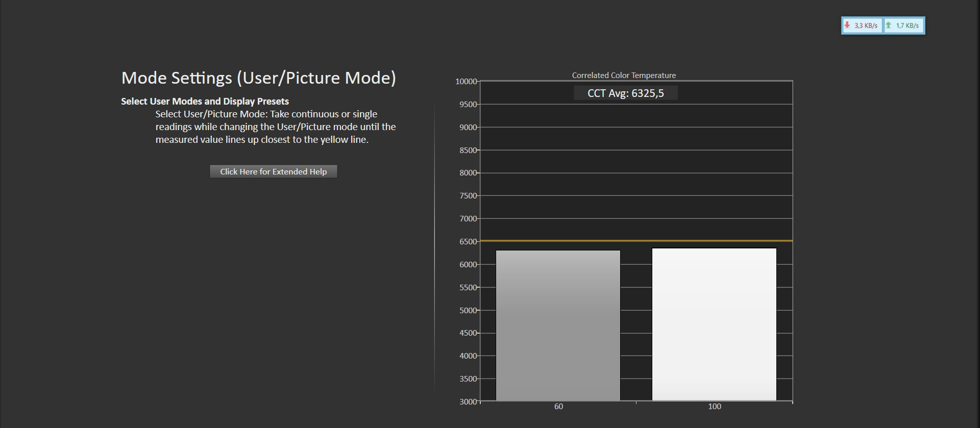Screen dimensions: 980x428
Task: Click the Mode Settings (User/Picture Mode) heading
Action: (x=259, y=78)
